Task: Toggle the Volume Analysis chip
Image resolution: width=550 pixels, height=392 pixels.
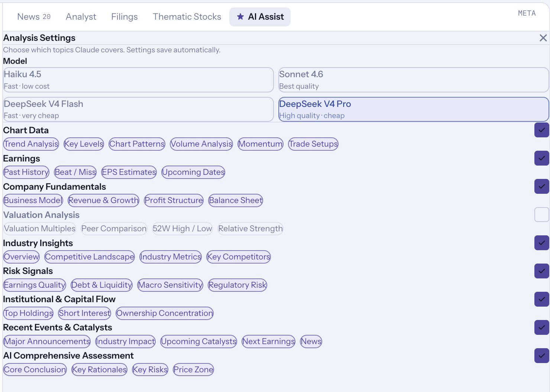Action: pyautogui.click(x=201, y=144)
